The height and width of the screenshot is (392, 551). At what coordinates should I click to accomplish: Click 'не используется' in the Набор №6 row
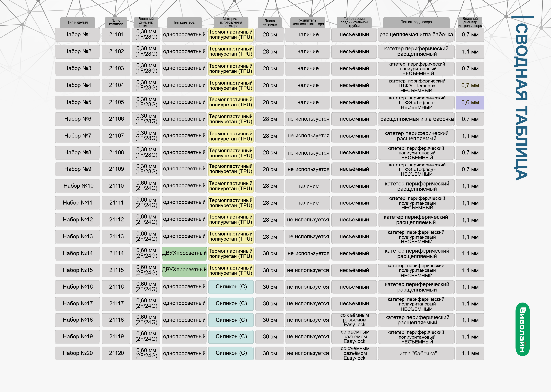308,119
